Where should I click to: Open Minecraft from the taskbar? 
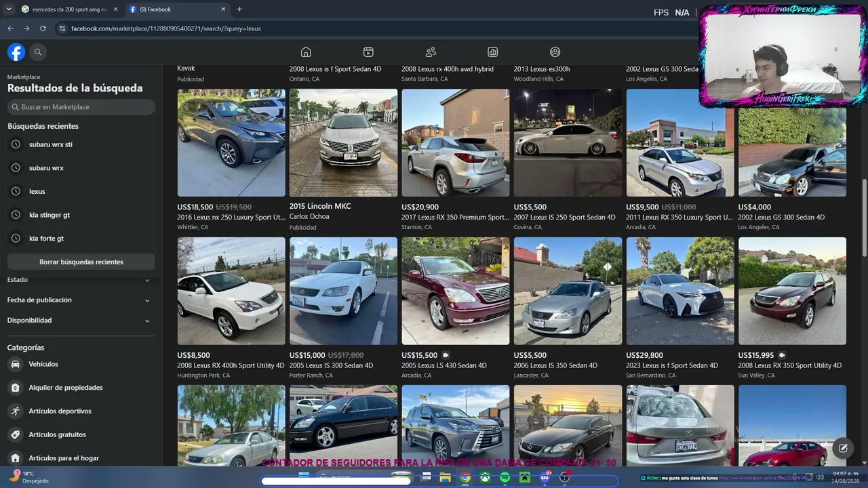pos(525,478)
